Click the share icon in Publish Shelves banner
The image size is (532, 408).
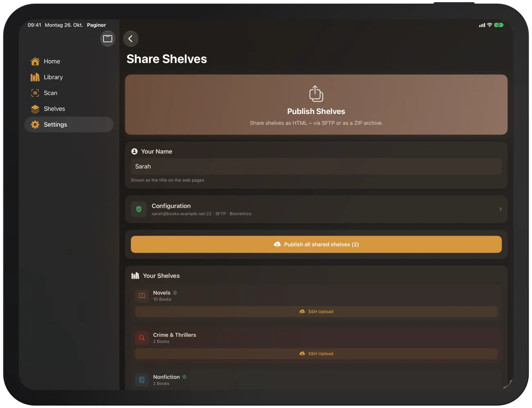click(316, 94)
